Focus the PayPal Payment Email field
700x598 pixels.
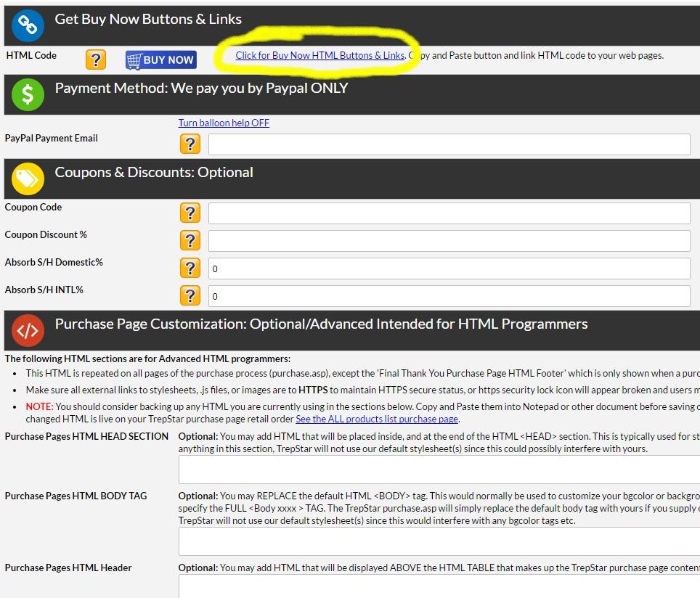449,144
